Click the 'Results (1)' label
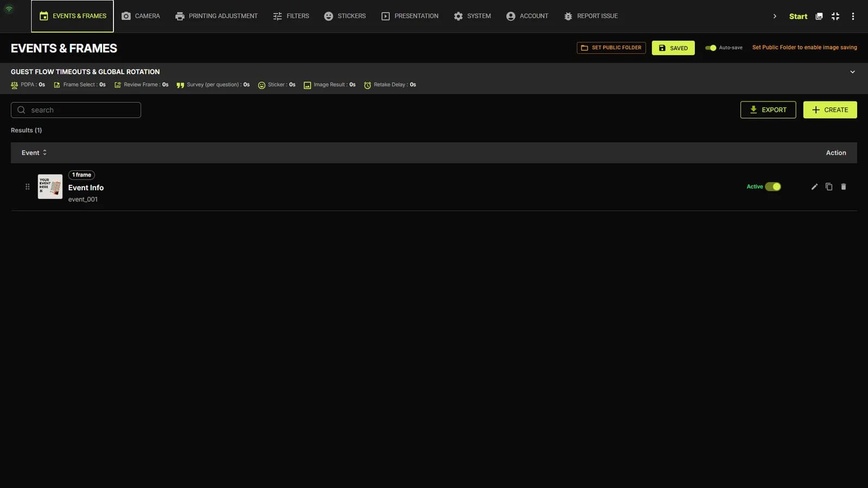868x488 pixels. point(26,130)
